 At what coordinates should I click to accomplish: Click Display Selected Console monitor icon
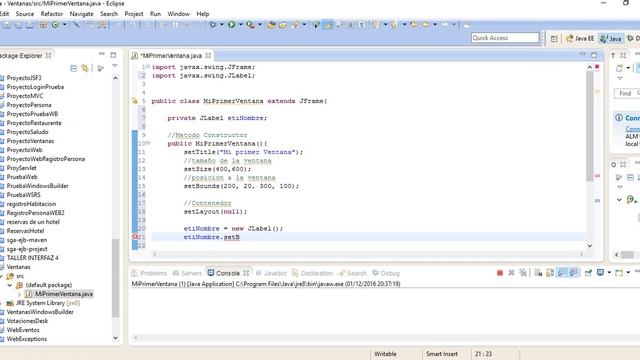coord(600,273)
